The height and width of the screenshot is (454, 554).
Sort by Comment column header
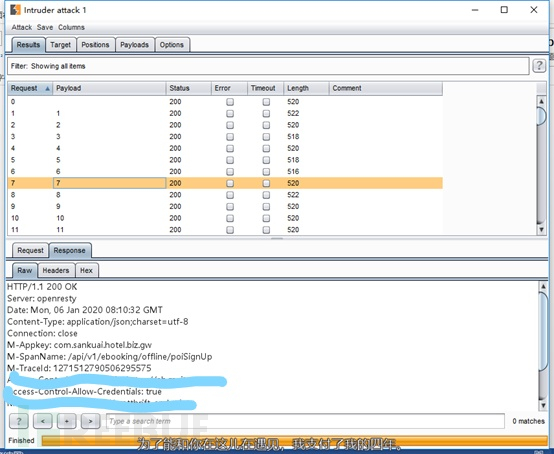386,88
